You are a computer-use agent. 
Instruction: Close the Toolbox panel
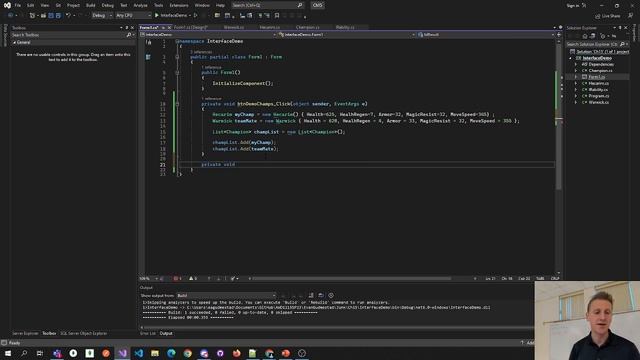point(132,28)
